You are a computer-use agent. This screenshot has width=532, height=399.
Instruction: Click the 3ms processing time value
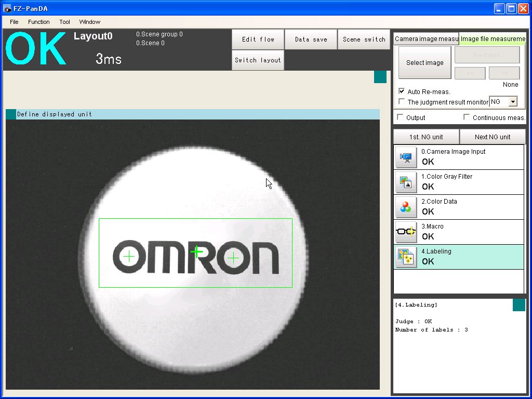[109, 59]
